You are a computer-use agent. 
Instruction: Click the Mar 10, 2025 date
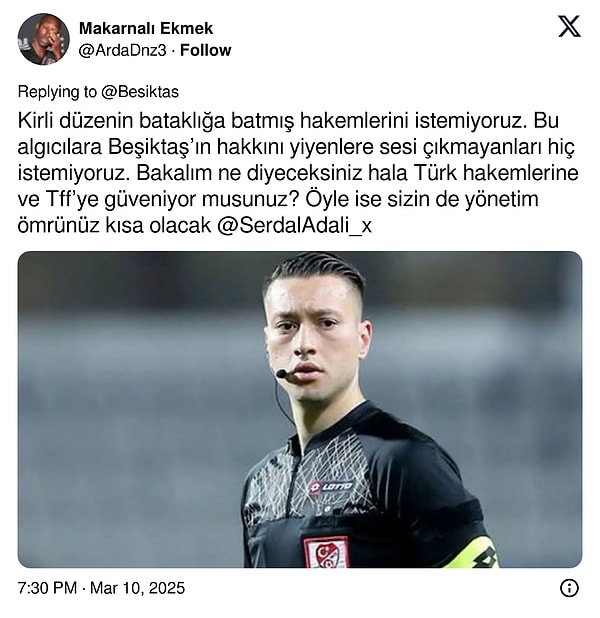click(x=138, y=588)
